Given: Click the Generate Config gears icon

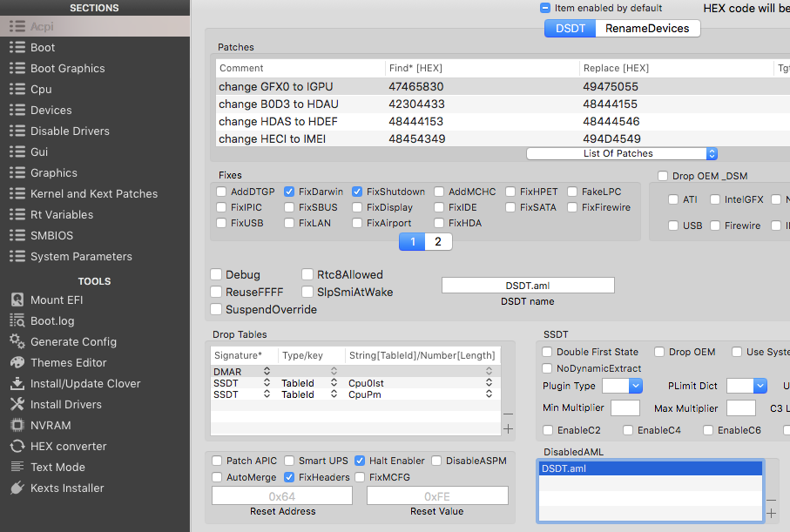Looking at the screenshot, I should point(17,341).
